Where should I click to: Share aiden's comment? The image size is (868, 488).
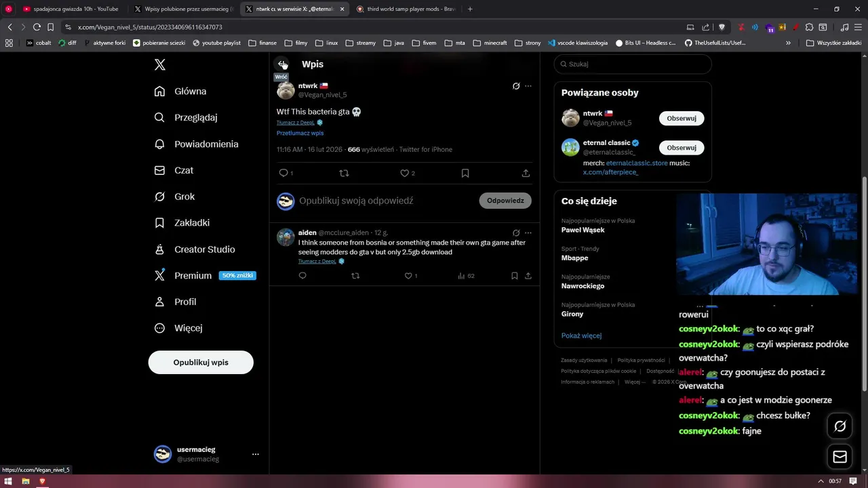(x=528, y=276)
